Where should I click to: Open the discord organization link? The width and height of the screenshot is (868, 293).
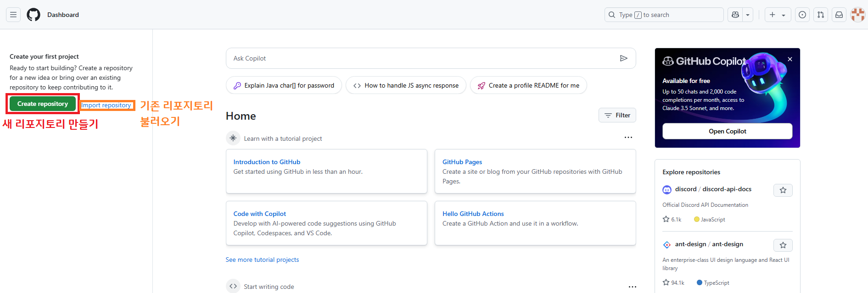pos(686,189)
